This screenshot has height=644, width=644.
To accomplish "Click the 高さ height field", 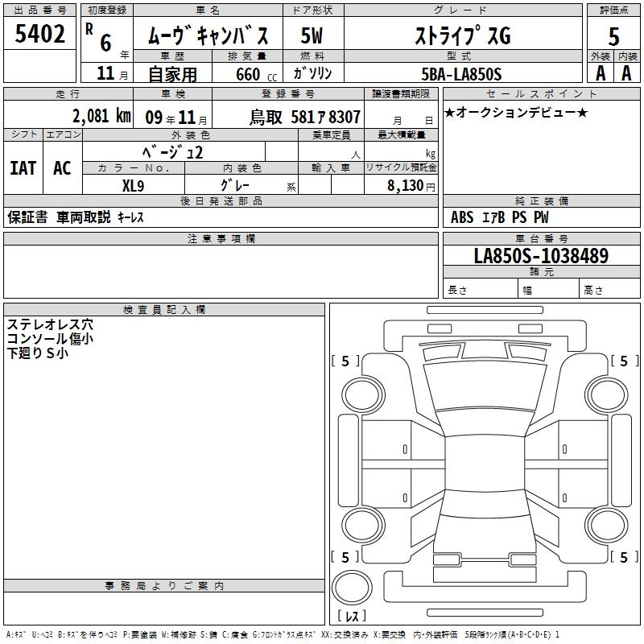I will point(610,290).
